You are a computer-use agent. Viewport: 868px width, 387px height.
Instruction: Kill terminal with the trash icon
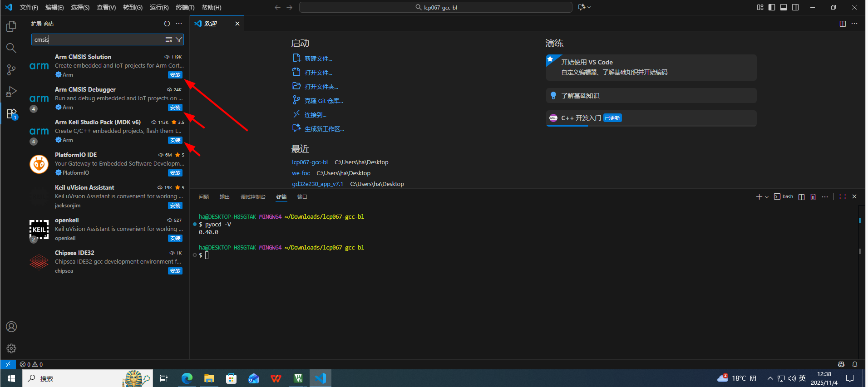click(813, 196)
